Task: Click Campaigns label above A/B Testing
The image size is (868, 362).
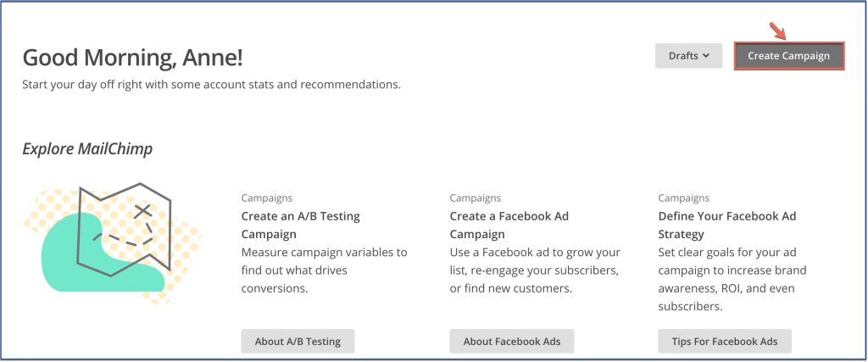Action: (267, 198)
